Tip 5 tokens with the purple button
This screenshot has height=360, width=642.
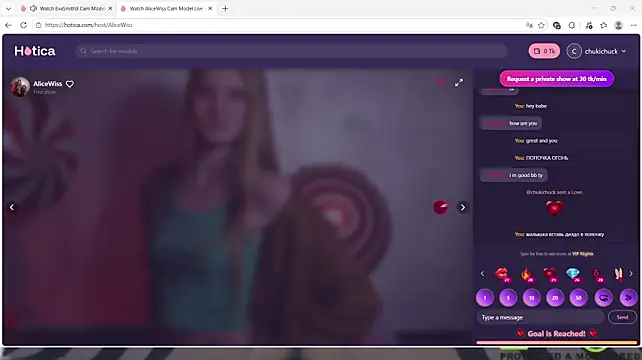[508, 298]
